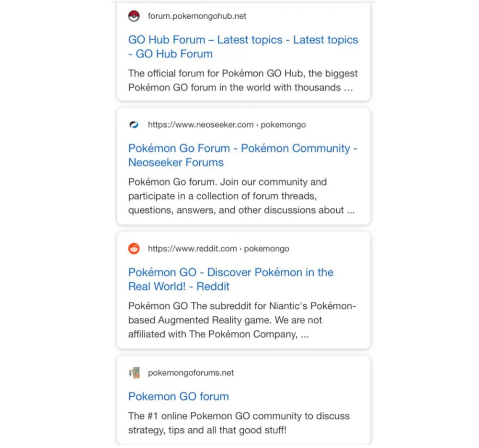Click the https://www.reddit.com domain text
This screenshot has width=479, height=448.
192,249
